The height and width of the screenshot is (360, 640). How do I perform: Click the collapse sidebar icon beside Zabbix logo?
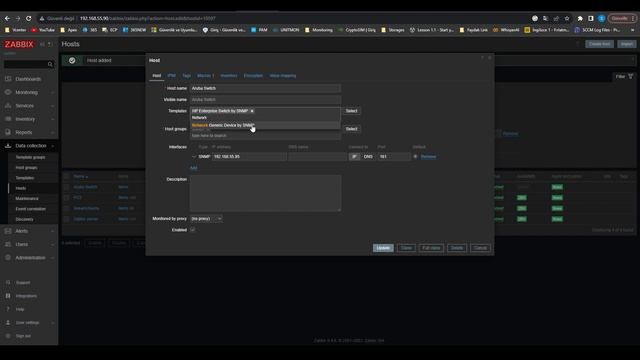[42, 44]
